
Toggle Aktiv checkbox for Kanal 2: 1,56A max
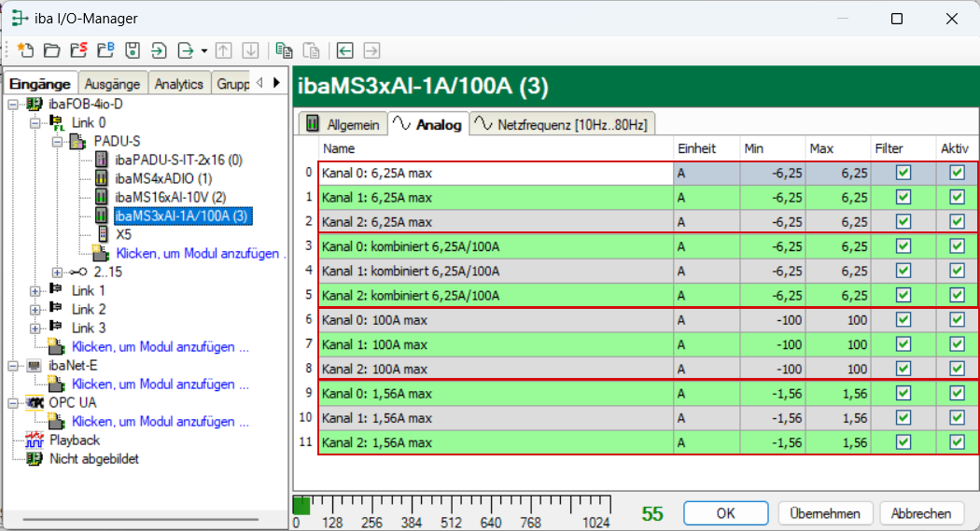pos(957,441)
